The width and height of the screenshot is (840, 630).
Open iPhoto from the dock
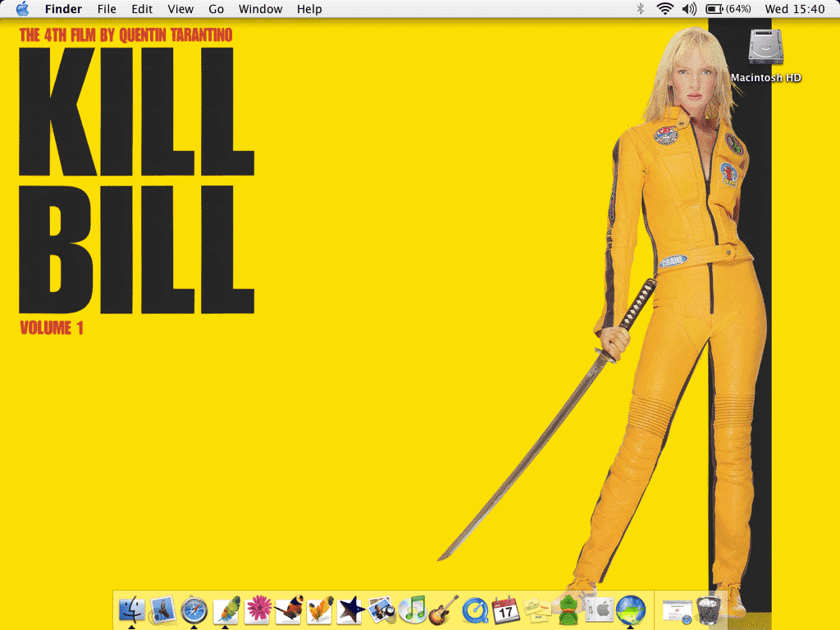(382, 609)
